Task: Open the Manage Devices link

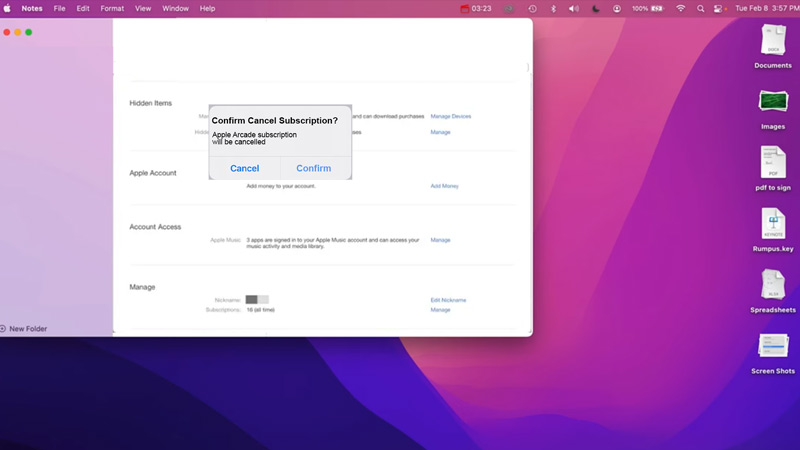Action: [451, 116]
